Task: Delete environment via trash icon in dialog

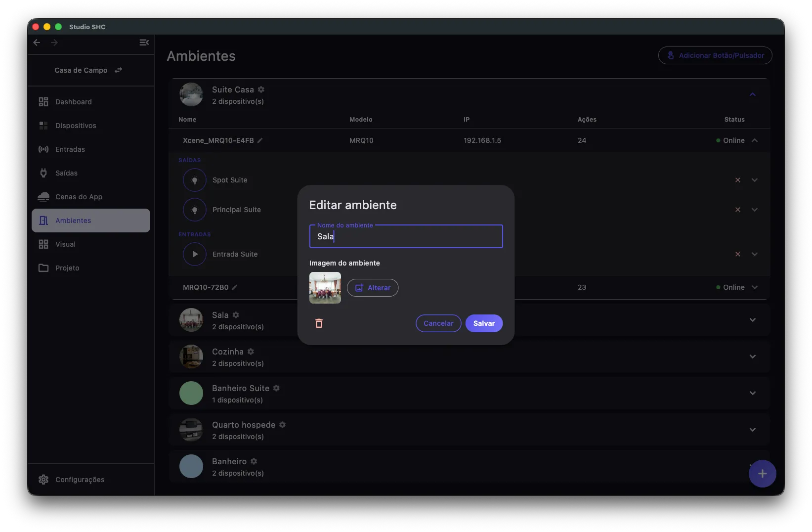Action: [x=319, y=323]
